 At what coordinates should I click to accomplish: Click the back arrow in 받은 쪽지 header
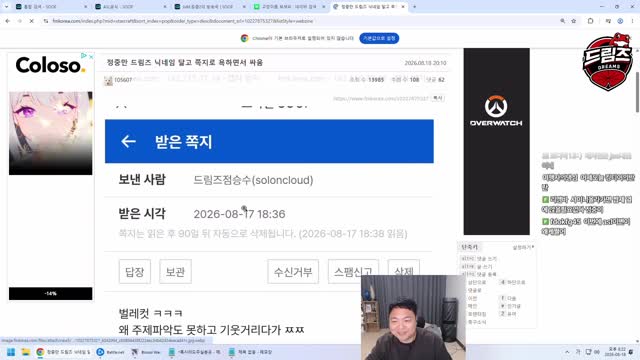click(x=128, y=141)
